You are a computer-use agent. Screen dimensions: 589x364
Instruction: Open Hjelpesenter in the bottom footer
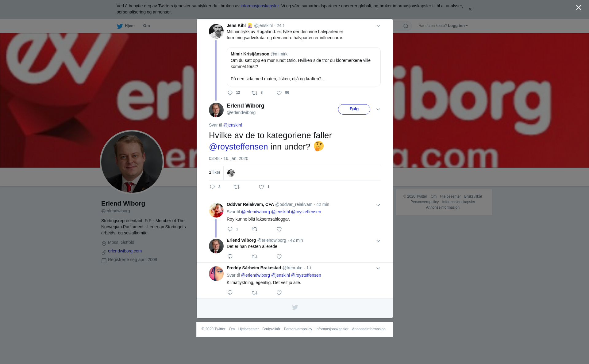coord(248,329)
